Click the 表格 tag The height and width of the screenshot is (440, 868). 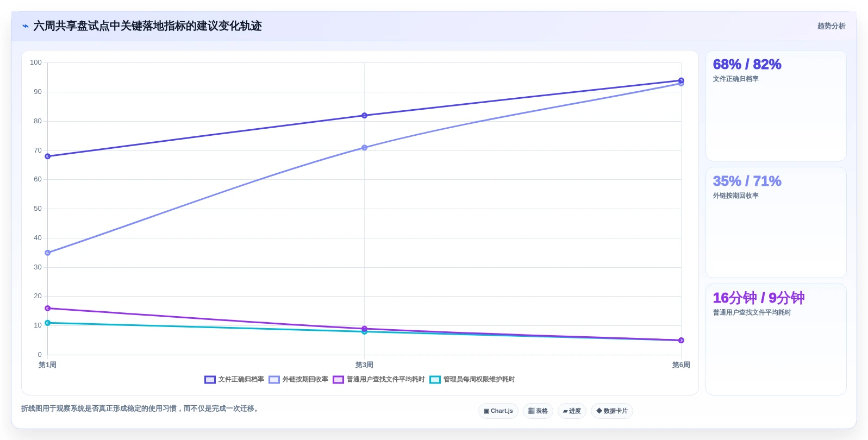(538, 411)
